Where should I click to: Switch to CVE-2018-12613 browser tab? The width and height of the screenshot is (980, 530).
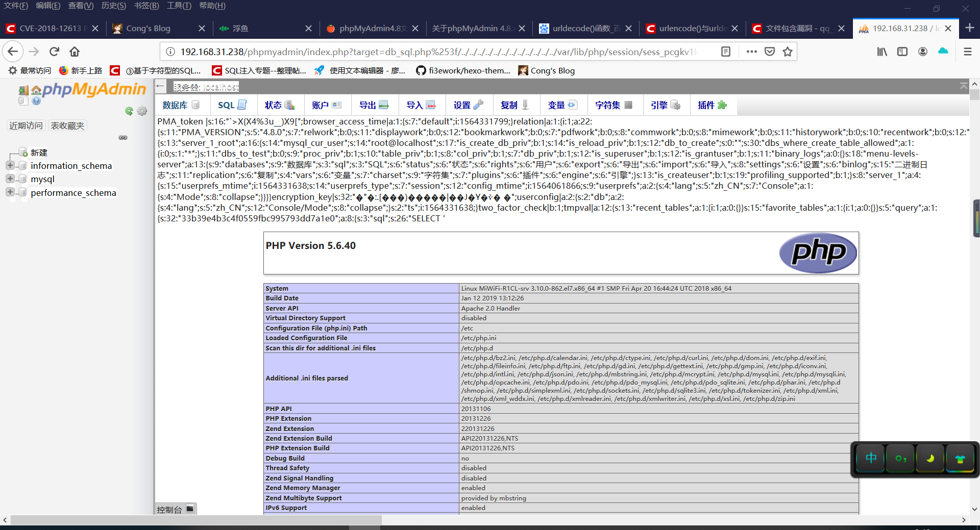[x=53, y=28]
